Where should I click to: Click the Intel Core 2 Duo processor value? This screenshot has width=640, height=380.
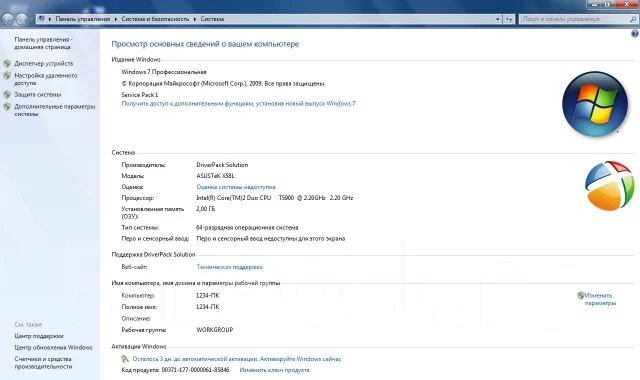275,198
